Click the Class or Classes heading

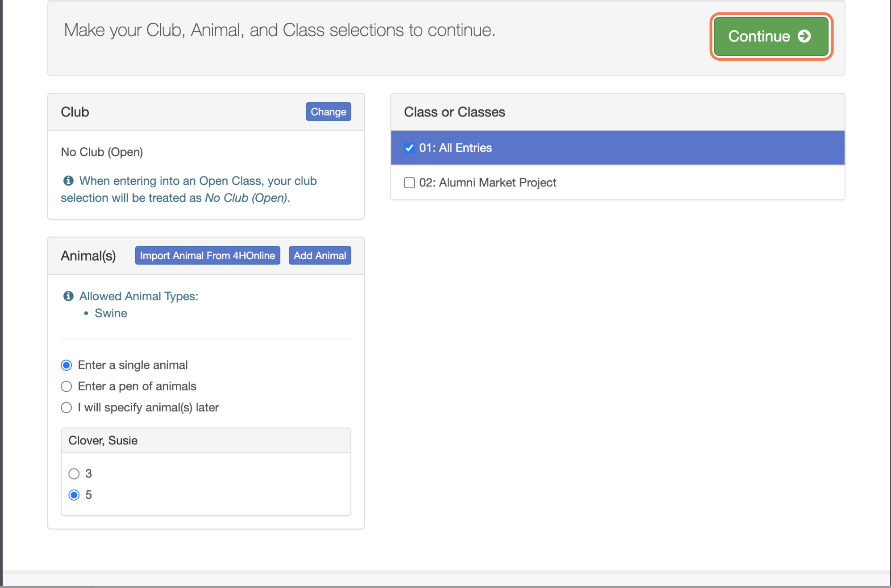[454, 112]
